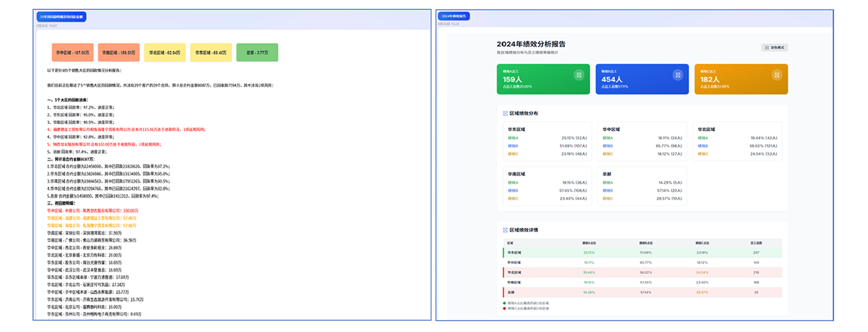
Task: Click the red legend dot below the table
Action: (505, 308)
